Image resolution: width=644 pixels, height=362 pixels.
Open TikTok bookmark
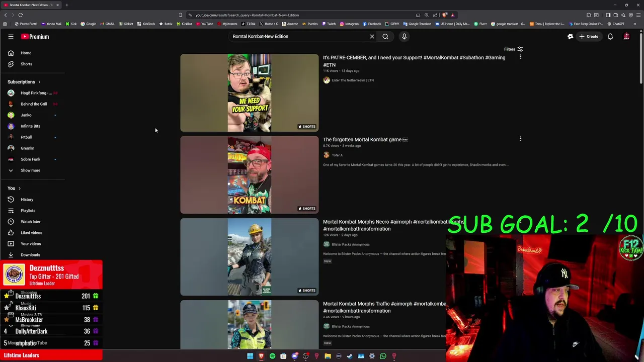[248, 24]
